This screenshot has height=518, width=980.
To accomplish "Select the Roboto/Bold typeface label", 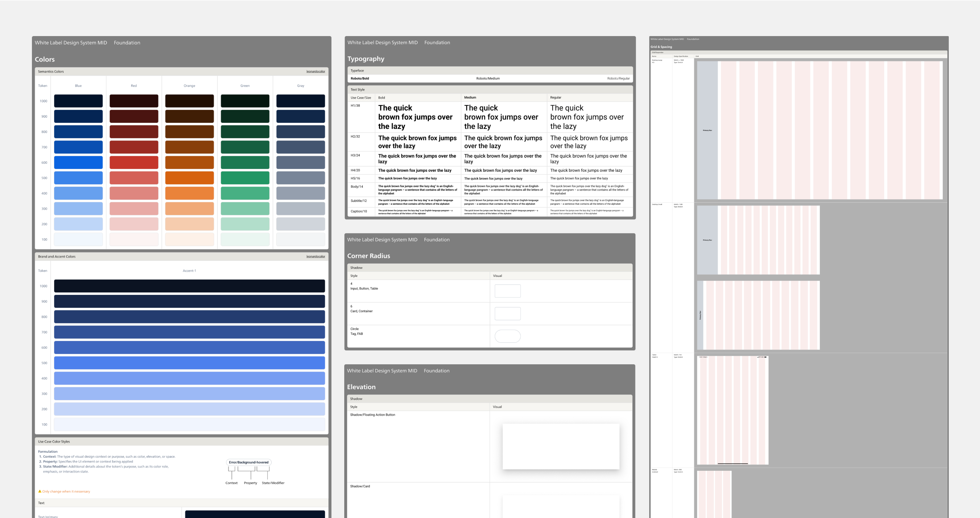I will pos(360,78).
